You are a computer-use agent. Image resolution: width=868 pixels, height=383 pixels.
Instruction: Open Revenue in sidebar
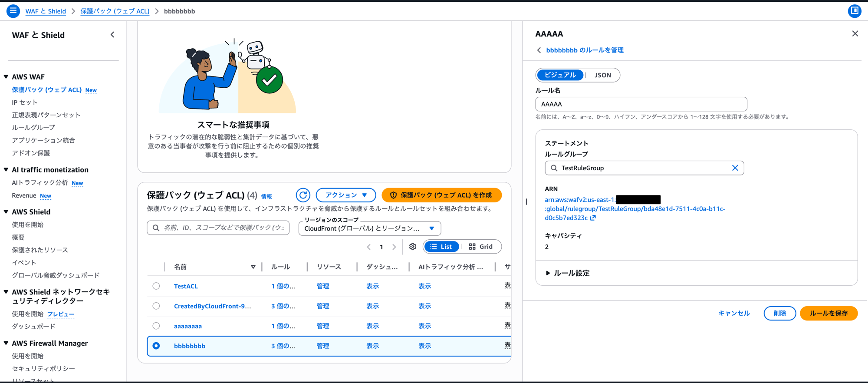[24, 195]
